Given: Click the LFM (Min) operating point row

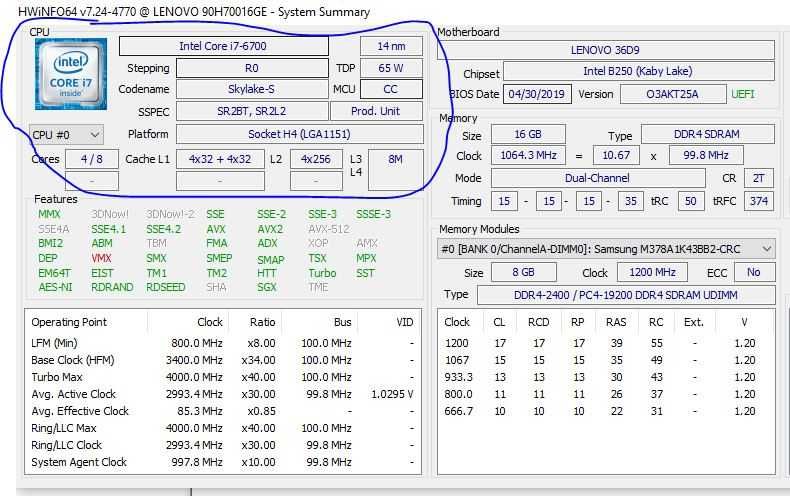Looking at the screenshot, I should pyautogui.click(x=222, y=343).
